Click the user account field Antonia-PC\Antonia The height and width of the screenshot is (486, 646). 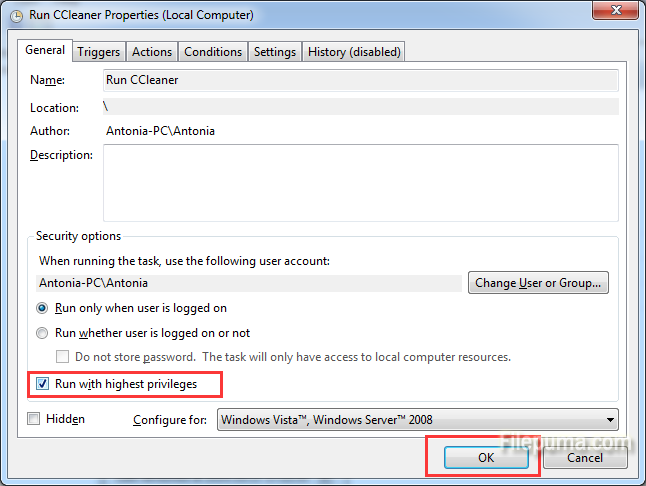(x=249, y=283)
